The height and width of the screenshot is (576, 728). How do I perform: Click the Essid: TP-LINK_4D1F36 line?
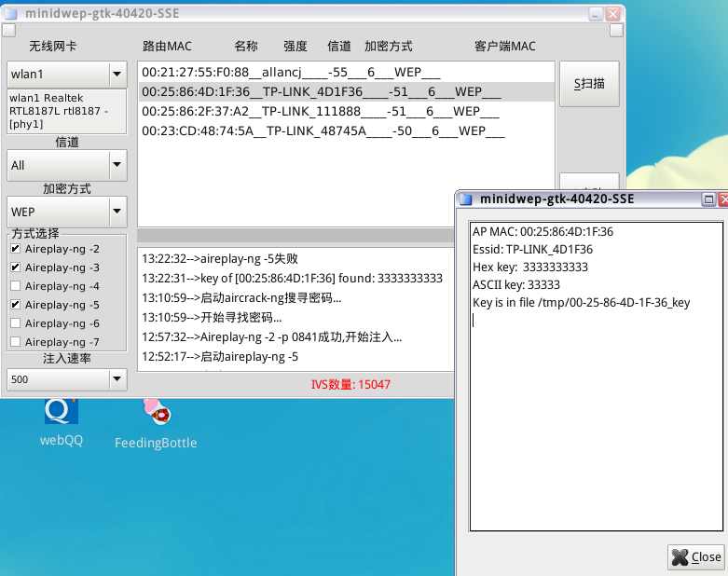532,249
